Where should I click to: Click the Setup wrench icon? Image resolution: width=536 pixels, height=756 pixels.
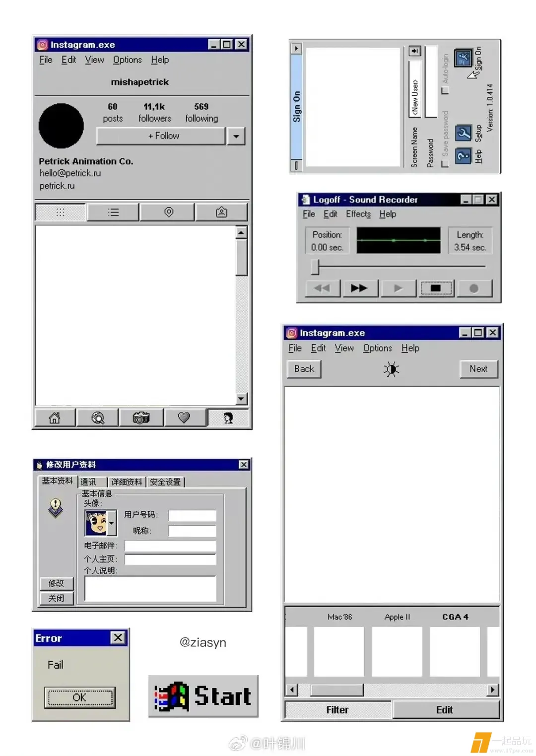pos(463,133)
